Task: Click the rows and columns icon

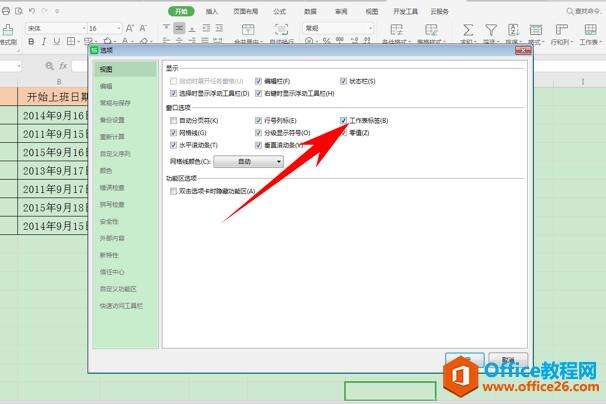Action: 561,29
